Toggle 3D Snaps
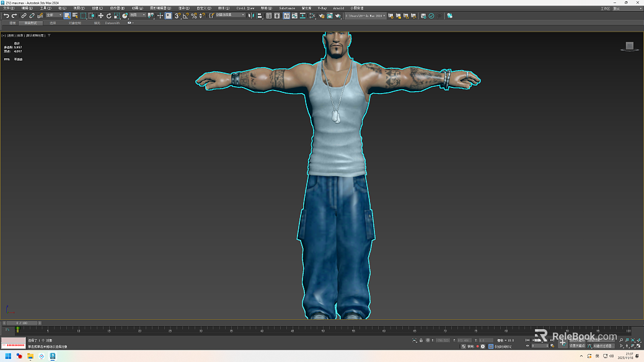The image size is (644, 362). 177,15
